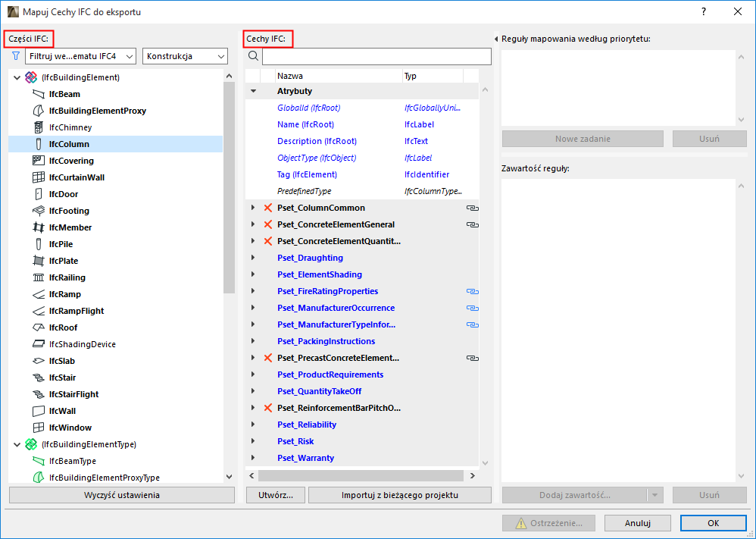Open the Filtruj we...ematu IFC4 dropdown
Image resolution: width=756 pixels, height=539 pixels.
(80, 56)
